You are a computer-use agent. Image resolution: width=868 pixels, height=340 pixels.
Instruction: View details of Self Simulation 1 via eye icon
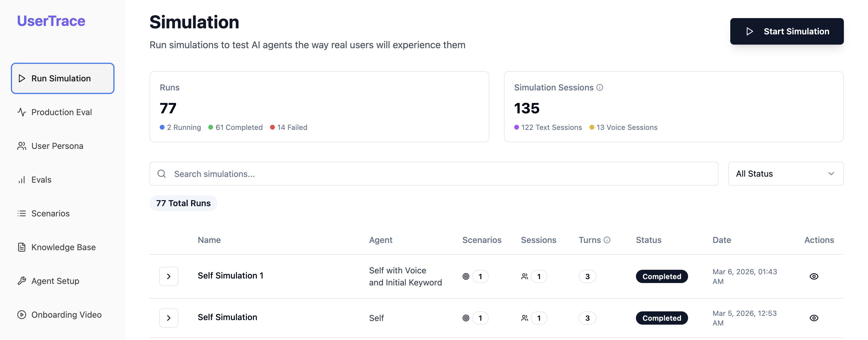click(x=814, y=276)
